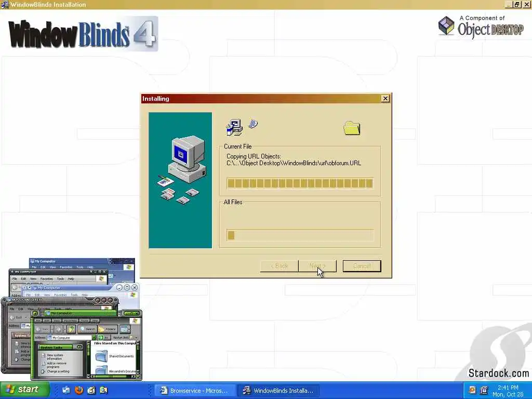Click the 'Copying URL Objects:' text
The image size is (532, 399).
click(254, 156)
